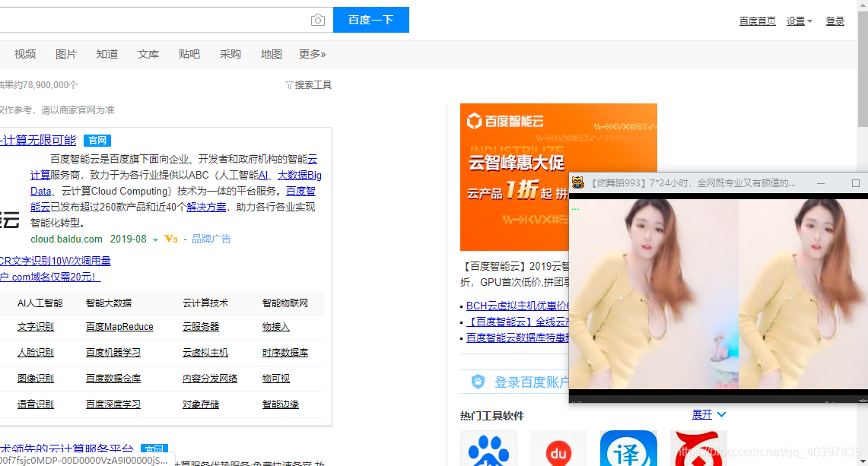Open the 内容分发网络 link
The height and width of the screenshot is (466, 868).
pos(210,379)
